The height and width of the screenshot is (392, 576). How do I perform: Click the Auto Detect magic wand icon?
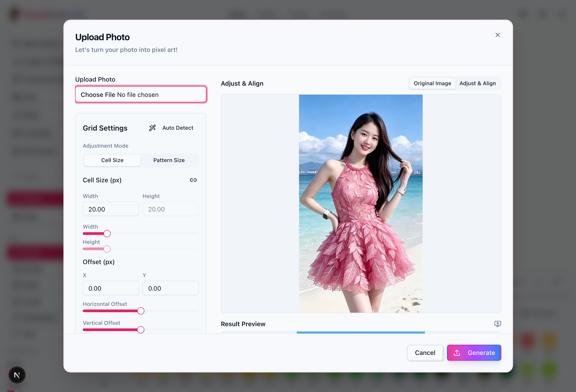tap(152, 128)
